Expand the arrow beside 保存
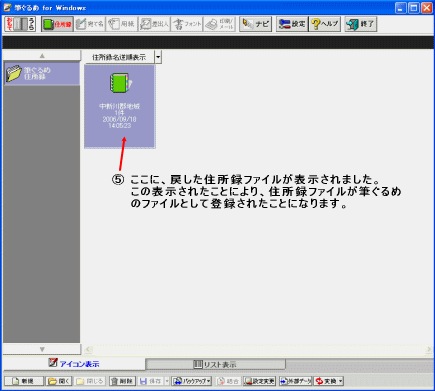This screenshot has width=435, height=391. 167,381
